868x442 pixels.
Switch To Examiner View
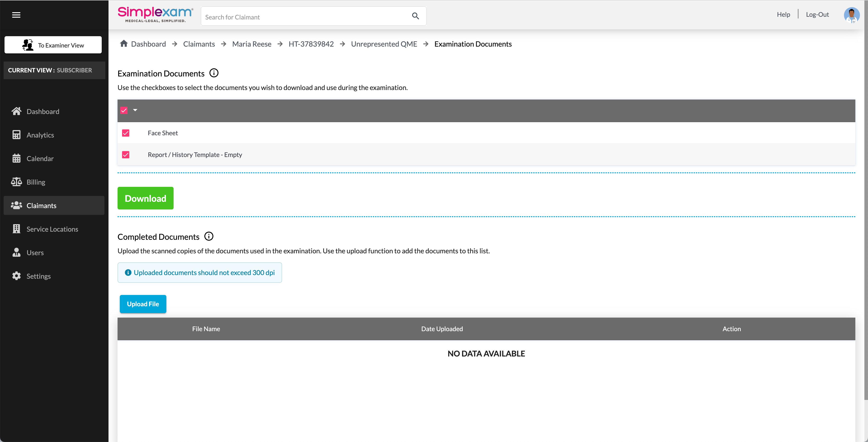click(53, 45)
